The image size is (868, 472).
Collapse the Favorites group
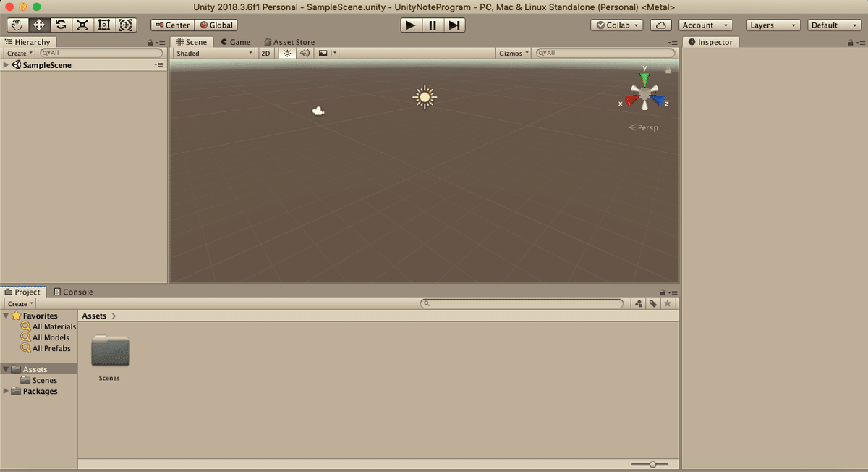click(6, 316)
